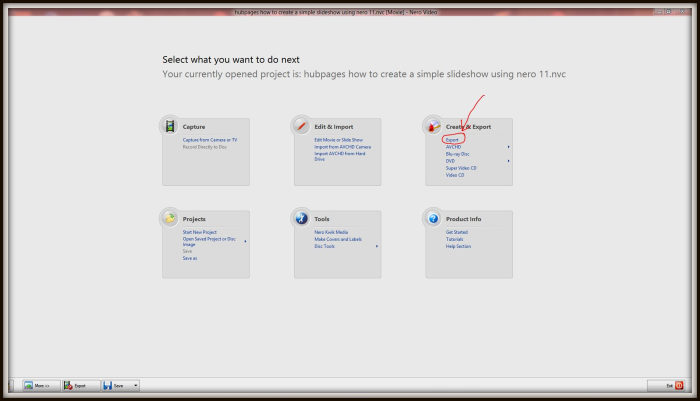Expand the DVD submenu arrow
Viewport: 700px width, 401px height.
coord(508,161)
